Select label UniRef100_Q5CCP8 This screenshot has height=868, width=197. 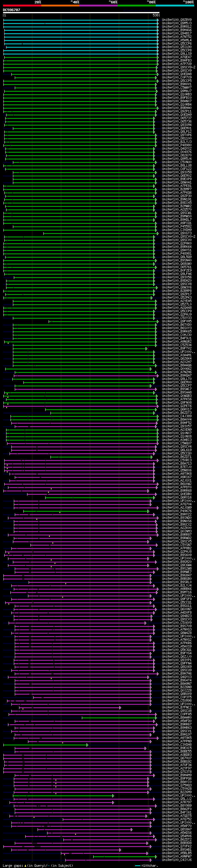tap(177, 50)
